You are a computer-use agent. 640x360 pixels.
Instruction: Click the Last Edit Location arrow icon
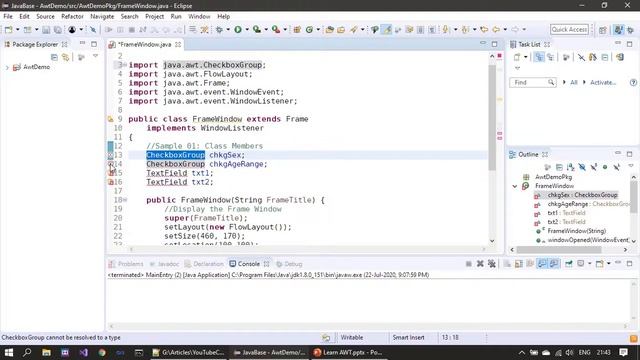coord(484,29)
